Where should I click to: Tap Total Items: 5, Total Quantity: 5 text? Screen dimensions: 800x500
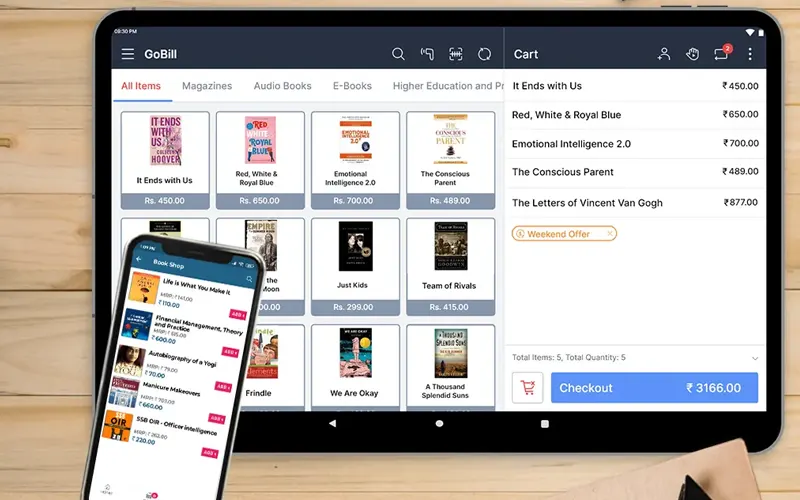click(568, 358)
